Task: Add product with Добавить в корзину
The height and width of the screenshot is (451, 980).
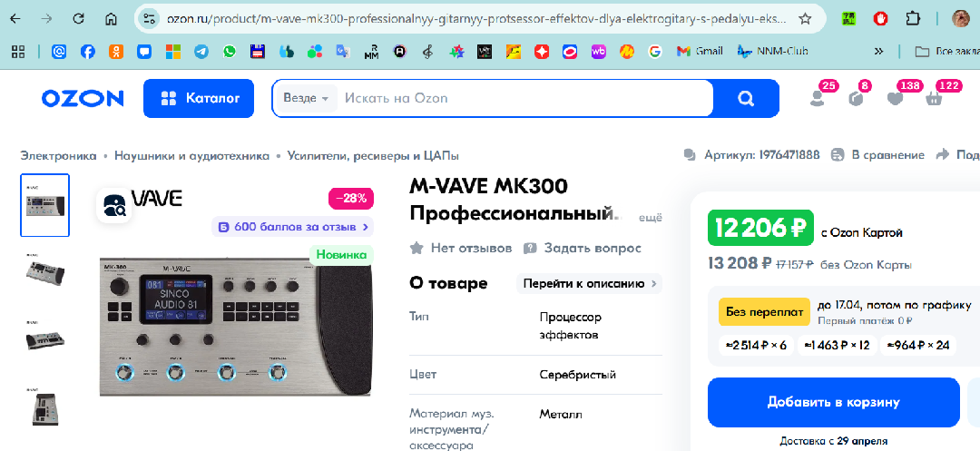Action: point(833,402)
